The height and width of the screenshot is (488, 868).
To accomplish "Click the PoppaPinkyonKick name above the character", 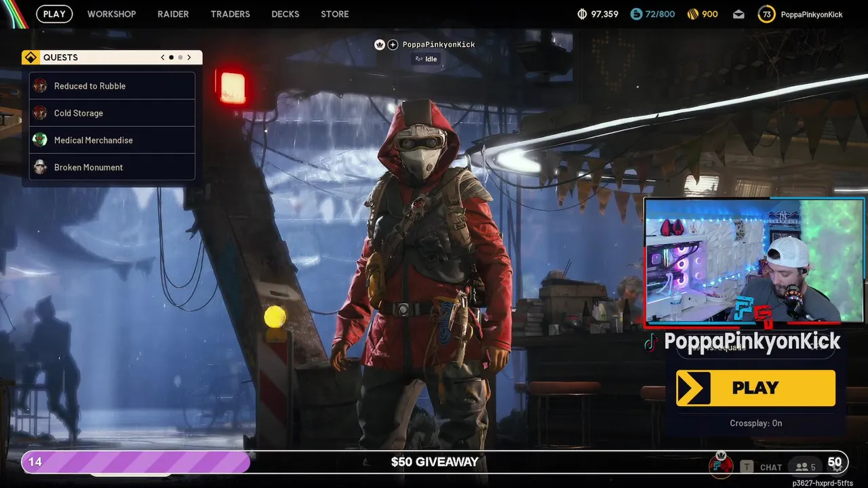I will pos(439,45).
